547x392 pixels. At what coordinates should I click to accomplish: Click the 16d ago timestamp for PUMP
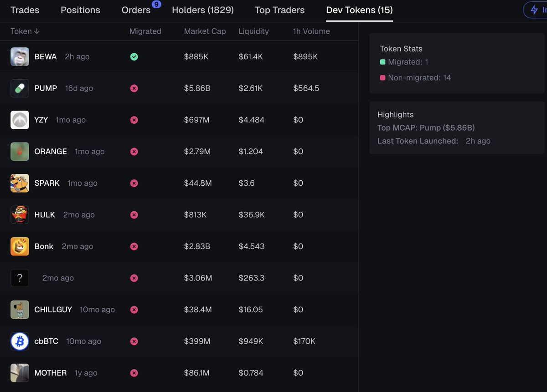(x=79, y=88)
